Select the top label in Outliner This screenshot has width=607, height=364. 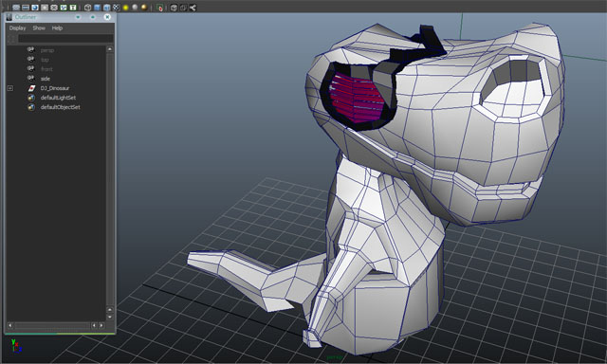pyautogui.click(x=45, y=60)
